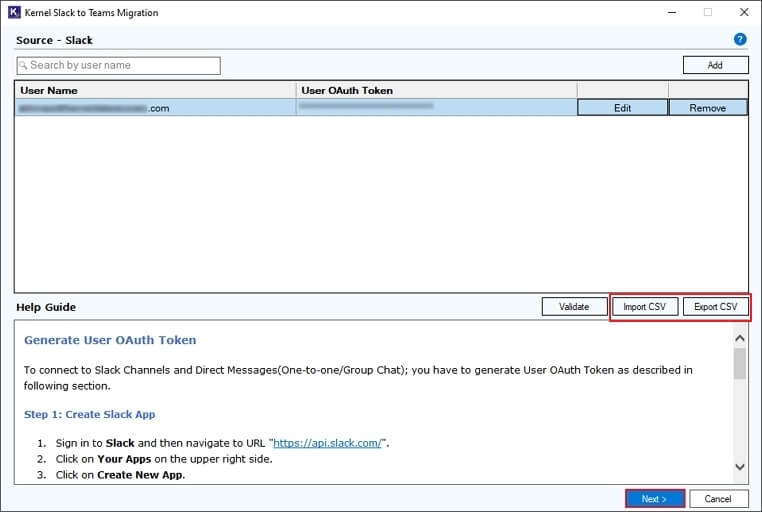
Task: Proceed with the Next button
Action: 655,499
